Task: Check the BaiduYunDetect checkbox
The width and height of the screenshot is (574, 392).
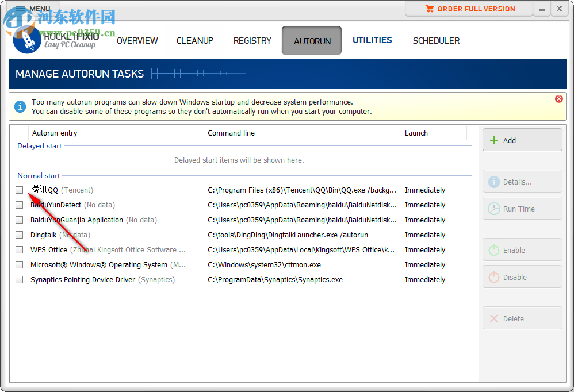Action: point(20,205)
